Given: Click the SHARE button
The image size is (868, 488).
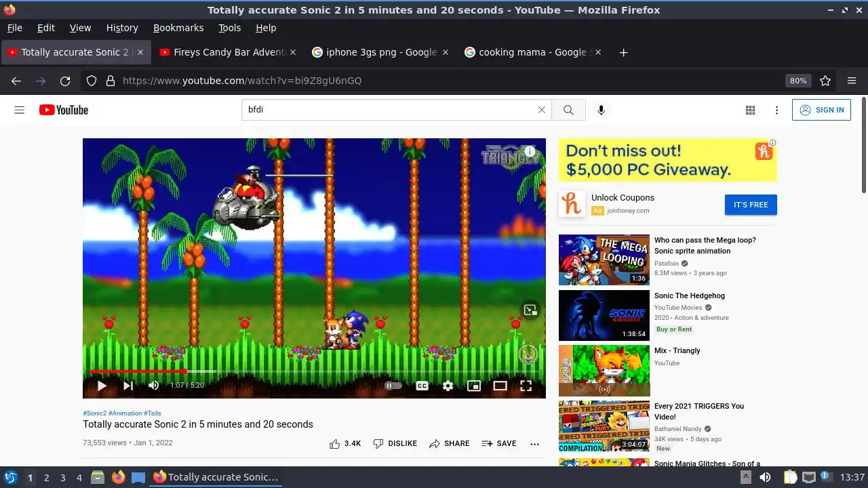Looking at the screenshot, I should coord(449,443).
